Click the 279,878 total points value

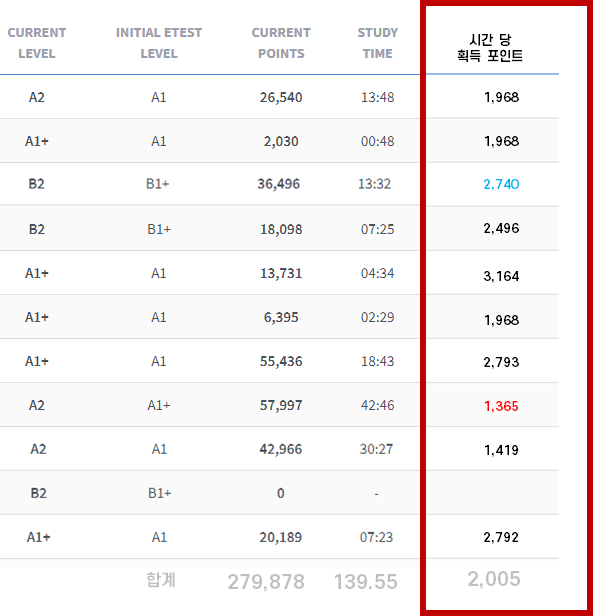pos(266,581)
